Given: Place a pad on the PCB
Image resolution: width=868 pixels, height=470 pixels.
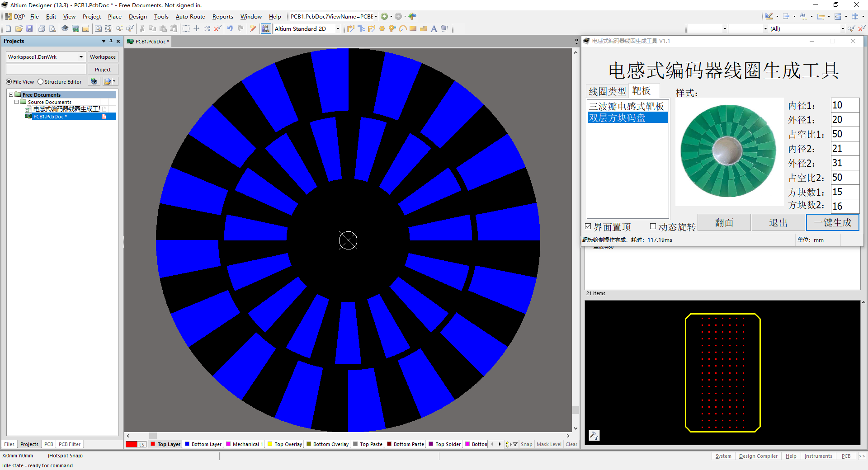Looking at the screenshot, I should (x=382, y=28).
